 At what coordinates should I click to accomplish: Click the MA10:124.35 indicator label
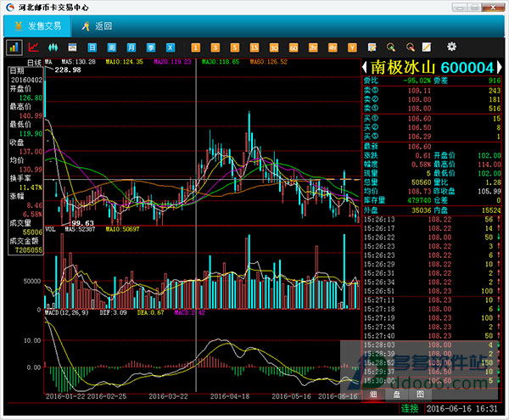[125, 62]
